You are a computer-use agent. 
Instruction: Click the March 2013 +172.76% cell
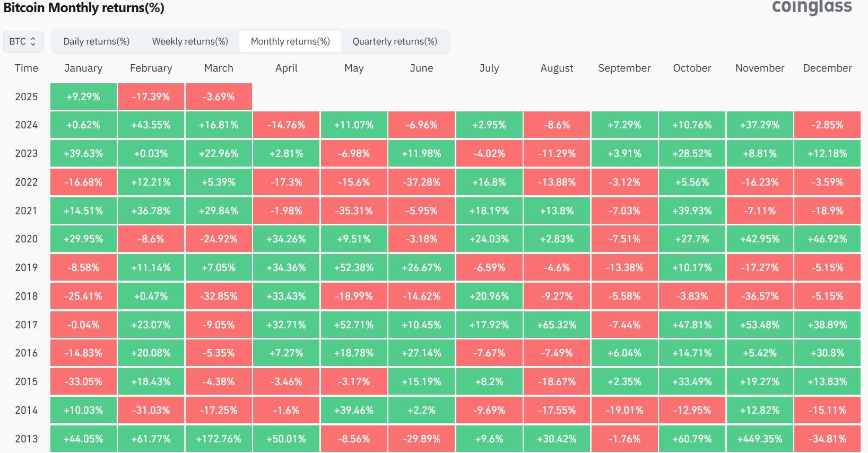(x=219, y=439)
